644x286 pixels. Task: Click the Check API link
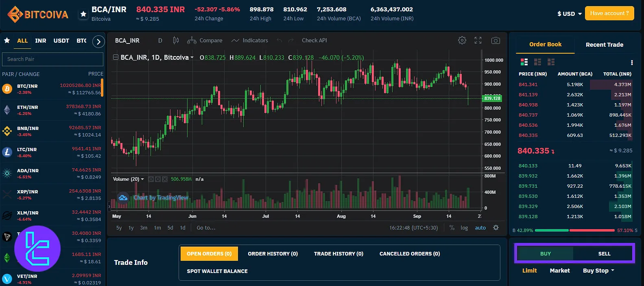click(x=314, y=40)
